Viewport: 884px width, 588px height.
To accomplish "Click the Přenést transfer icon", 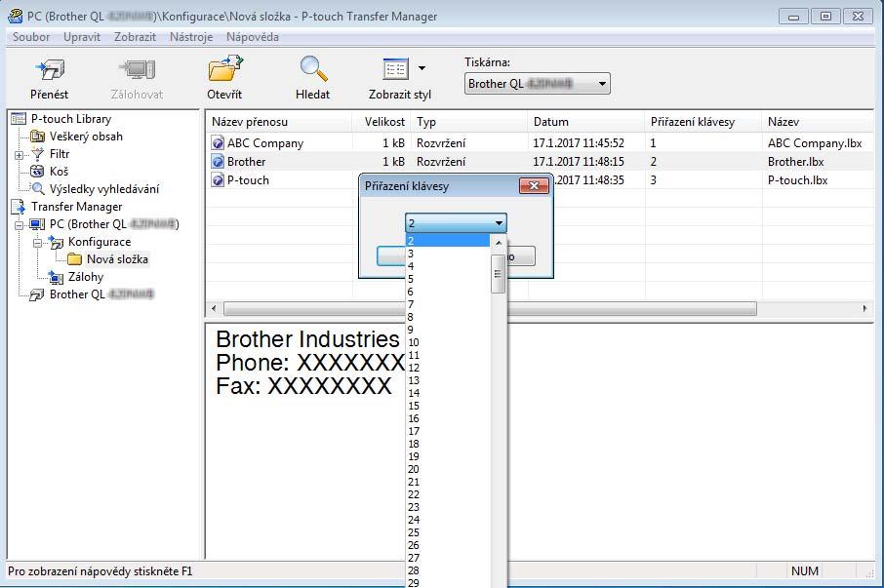I will pyautogui.click(x=50, y=70).
